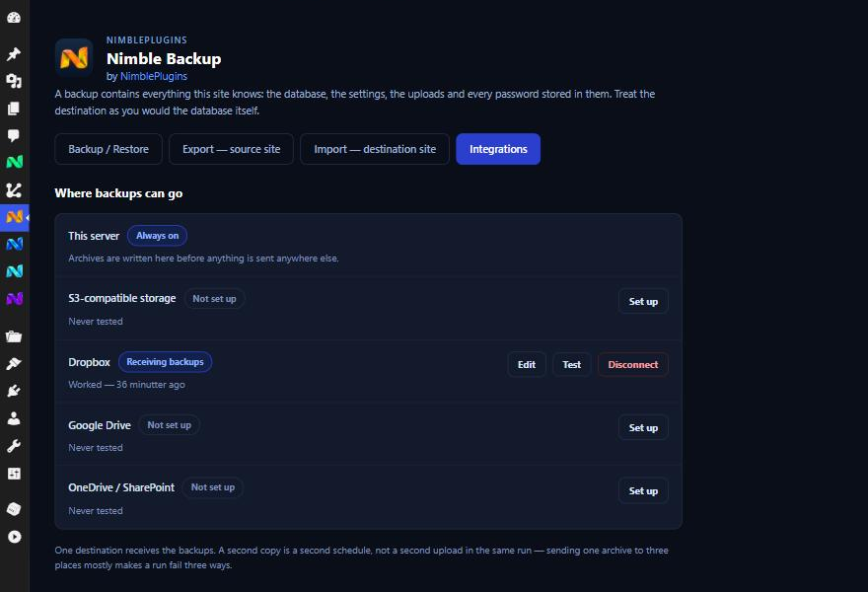Open Tools via the wrench icon
Image resolution: width=868 pixels, height=592 pixels.
click(14, 446)
